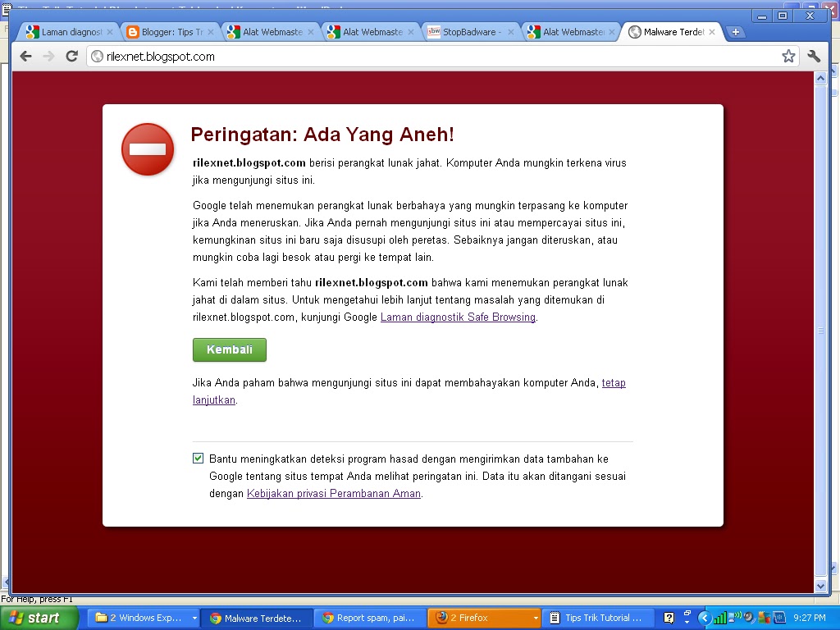Image resolution: width=840 pixels, height=630 pixels.
Task: Close the StopBadware tab
Action: [x=510, y=32]
